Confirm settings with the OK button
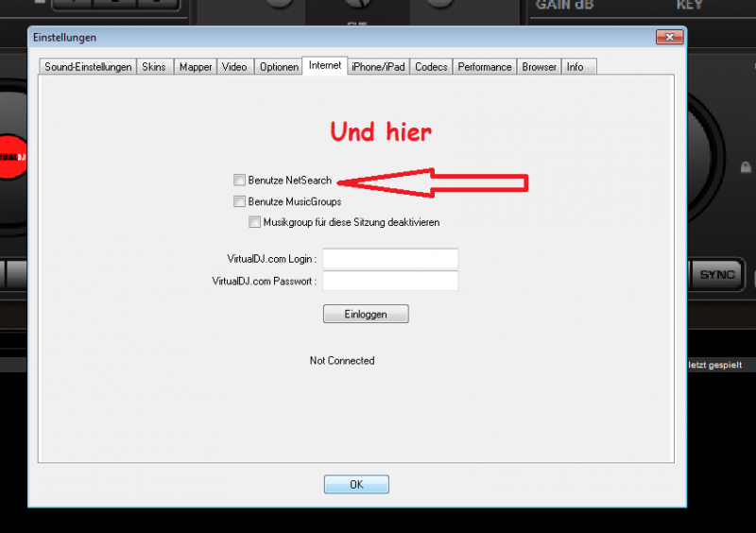The height and width of the screenshot is (533, 756). click(x=356, y=484)
